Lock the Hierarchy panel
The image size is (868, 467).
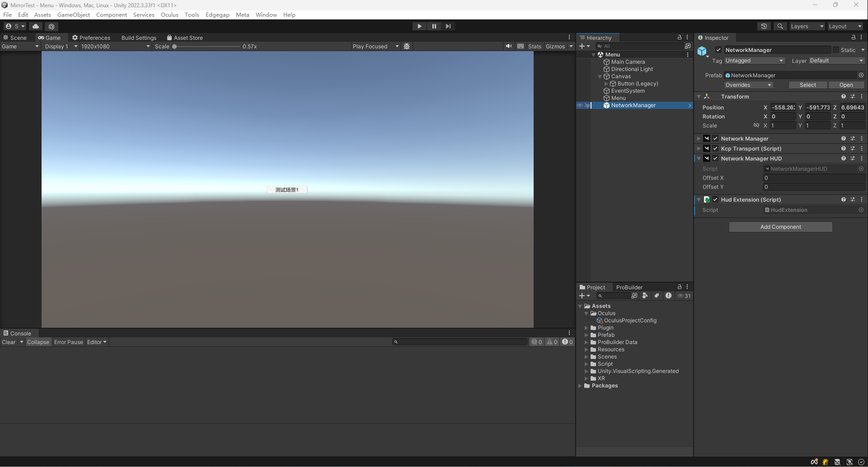pyautogui.click(x=679, y=37)
